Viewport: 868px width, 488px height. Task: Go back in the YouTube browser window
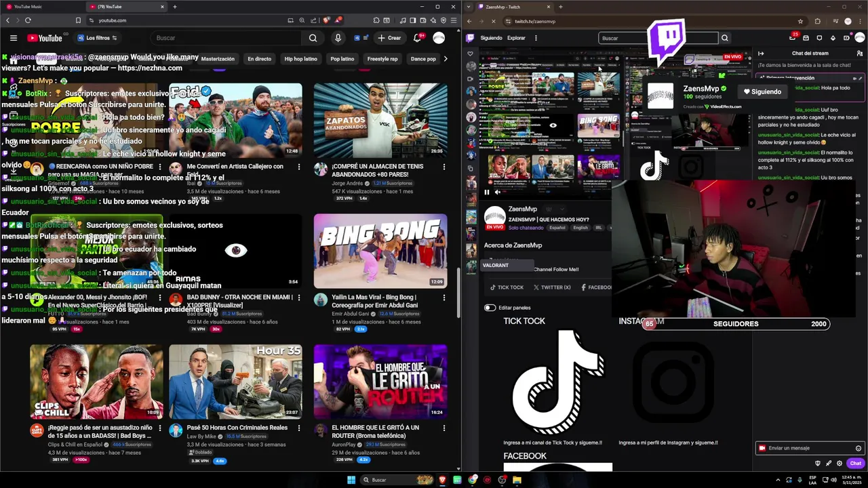click(8, 20)
